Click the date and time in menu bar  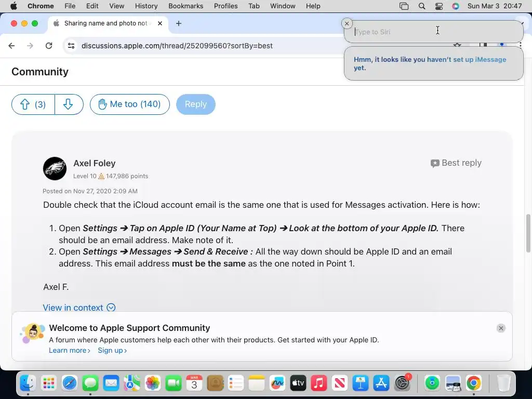495,6
